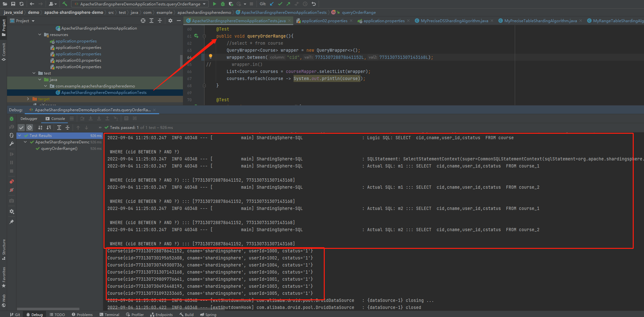Click the Git rollback curved arrow icon
The height and width of the screenshot is (317, 644).
tap(313, 4)
